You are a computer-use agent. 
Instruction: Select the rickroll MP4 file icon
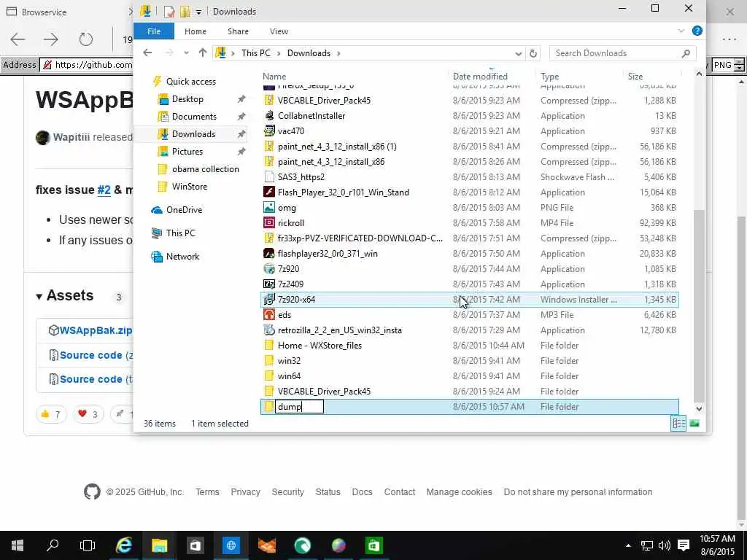[269, 223]
